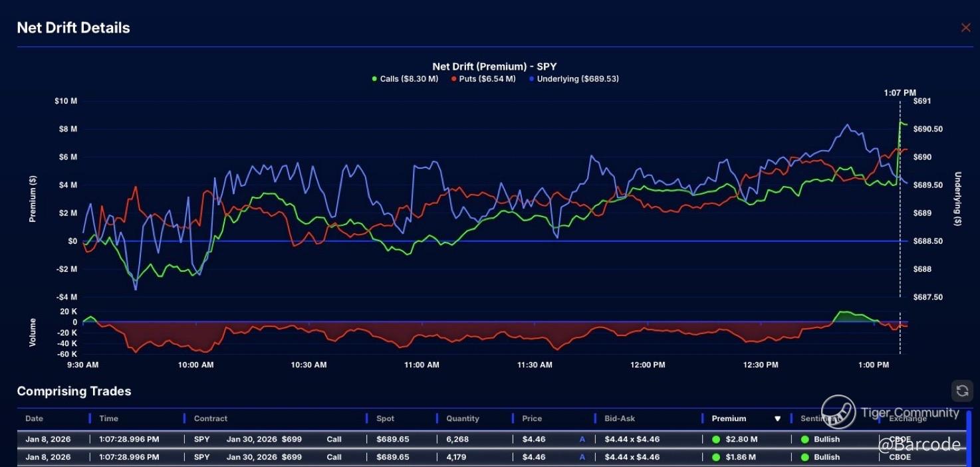The image size is (980, 467).
Task: Click the blue 'A' marker in second trade row
Action: (582, 457)
